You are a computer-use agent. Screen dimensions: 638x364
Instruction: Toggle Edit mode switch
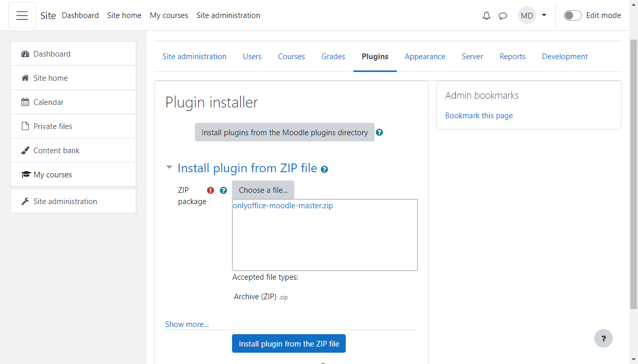(x=573, y=15)
